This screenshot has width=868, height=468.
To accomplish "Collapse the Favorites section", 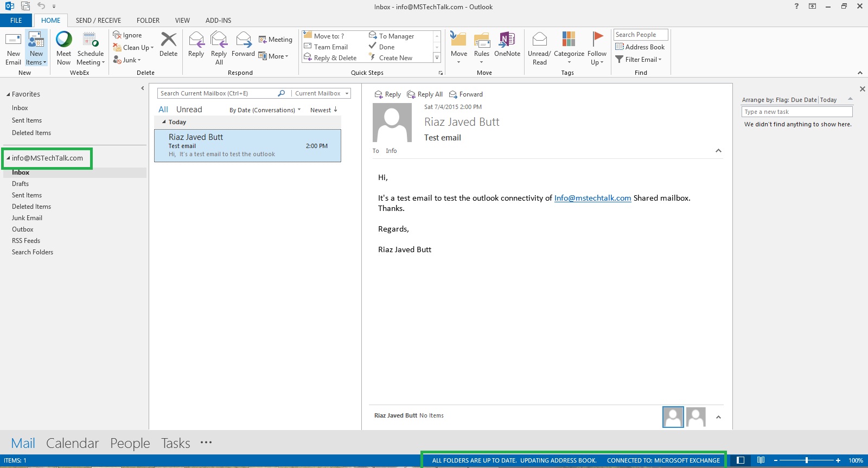I will (8, 94).
